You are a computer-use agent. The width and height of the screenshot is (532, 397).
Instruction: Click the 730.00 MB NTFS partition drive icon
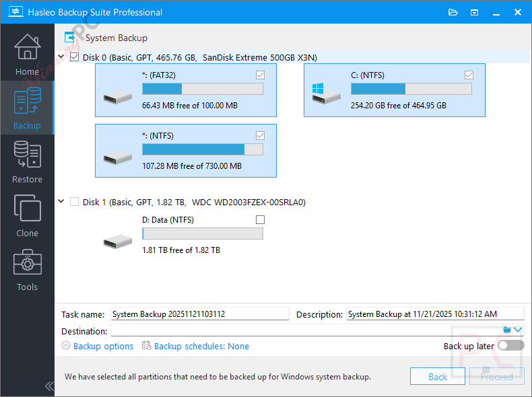(x=117, y=157)
